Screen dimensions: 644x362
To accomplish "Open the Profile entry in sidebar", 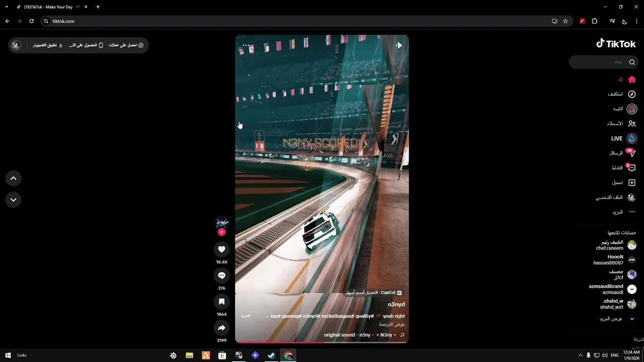I will [617, 198].
